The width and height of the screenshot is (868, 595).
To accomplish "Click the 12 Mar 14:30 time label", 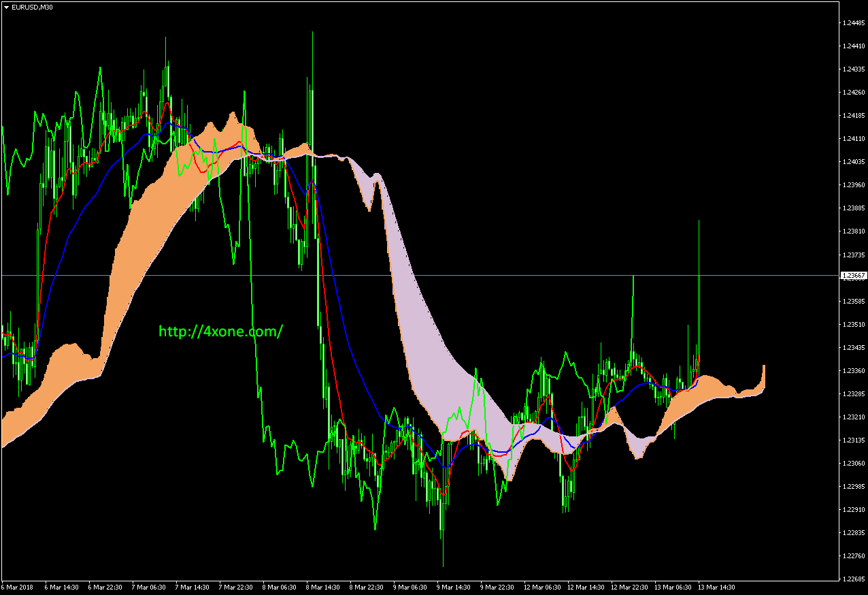I will tap(586, 587).
